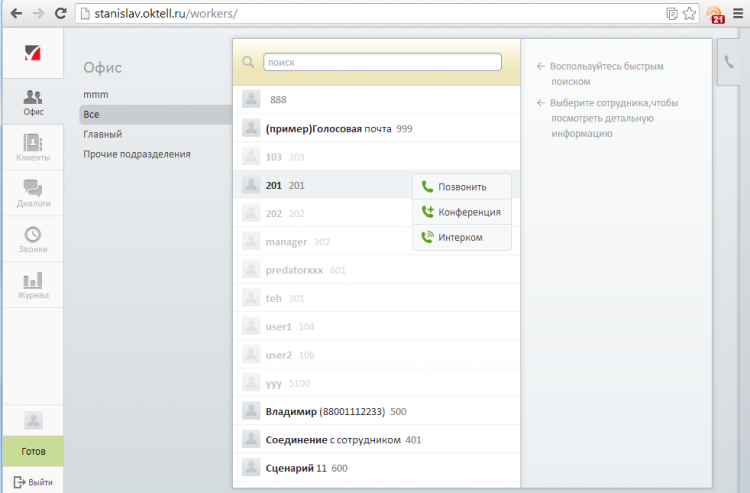Click the поиск search field

(x=382, y=62)
